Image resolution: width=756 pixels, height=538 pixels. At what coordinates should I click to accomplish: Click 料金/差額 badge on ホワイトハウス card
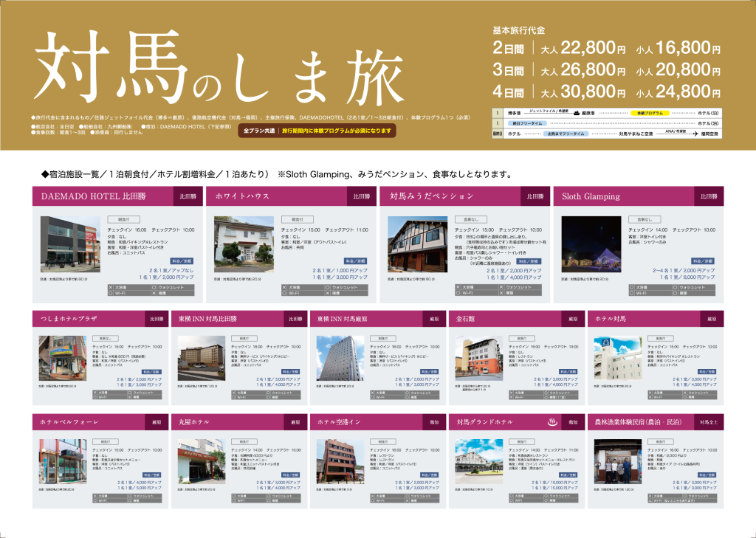click(x=355, y=261)
